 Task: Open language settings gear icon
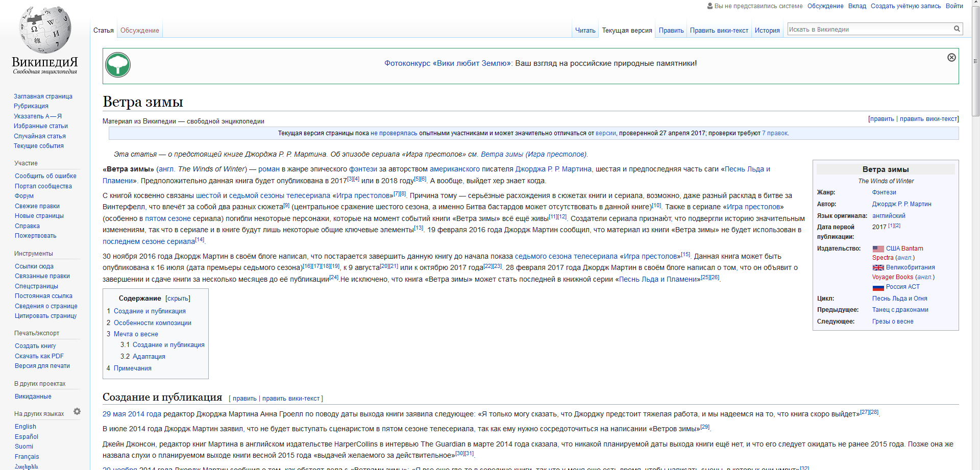[77, 411]
